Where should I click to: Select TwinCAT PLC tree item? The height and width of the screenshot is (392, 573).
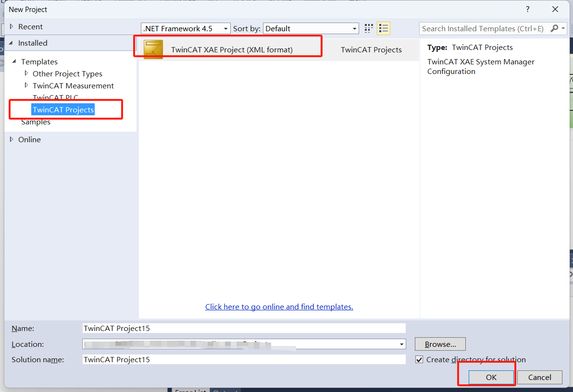click(56, 98)
